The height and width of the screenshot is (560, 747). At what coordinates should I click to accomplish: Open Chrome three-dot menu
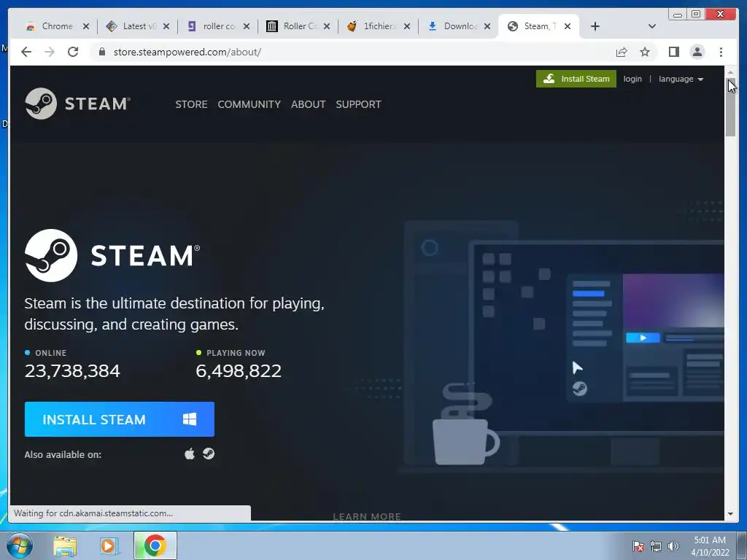[x=721, y=52]
